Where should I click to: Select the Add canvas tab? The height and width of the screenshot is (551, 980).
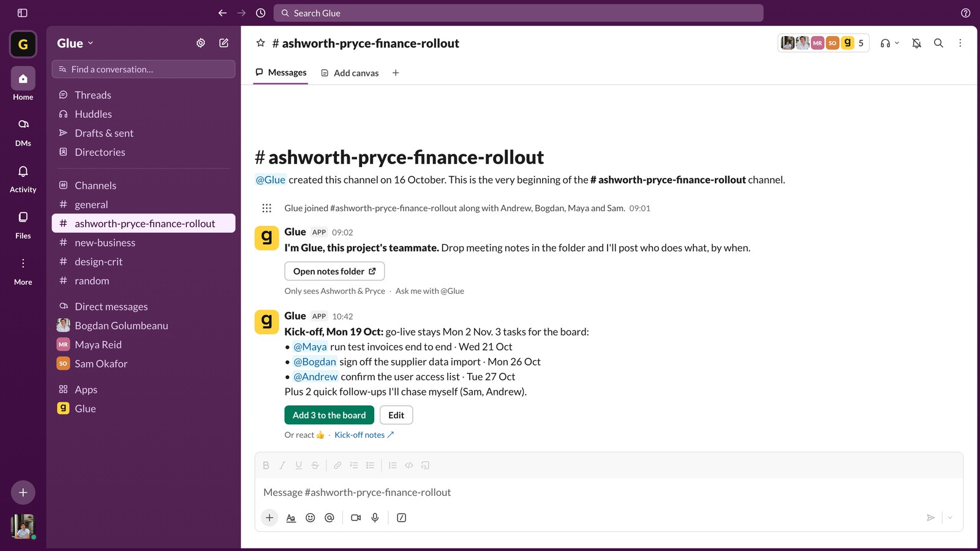point(350,73)
